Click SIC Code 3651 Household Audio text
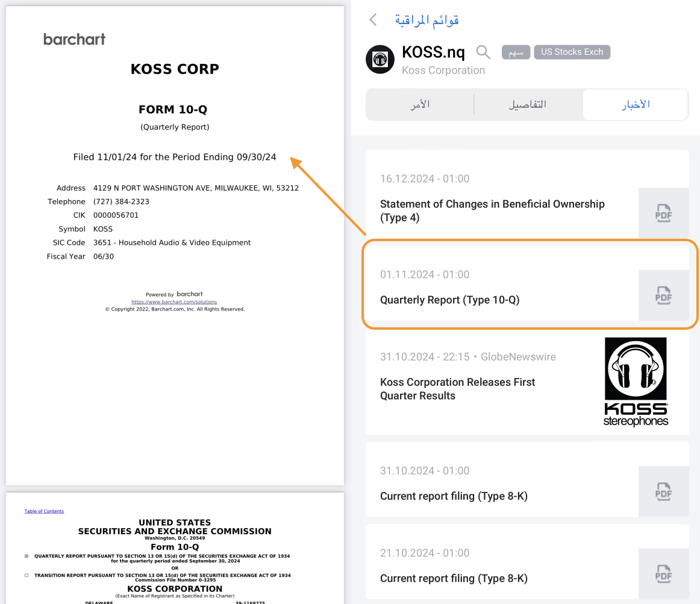The width and height of the screenshot is (700, 604). point(172,242)
